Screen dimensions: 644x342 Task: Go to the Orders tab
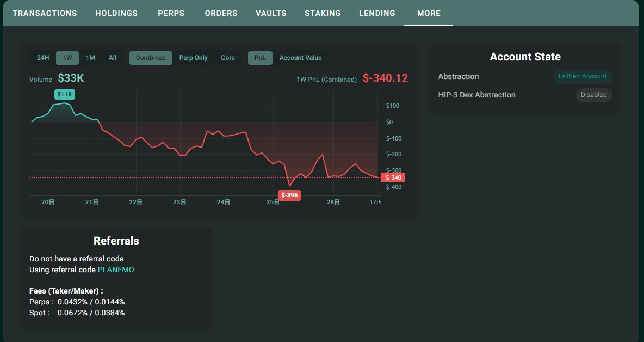coord(221,13)
